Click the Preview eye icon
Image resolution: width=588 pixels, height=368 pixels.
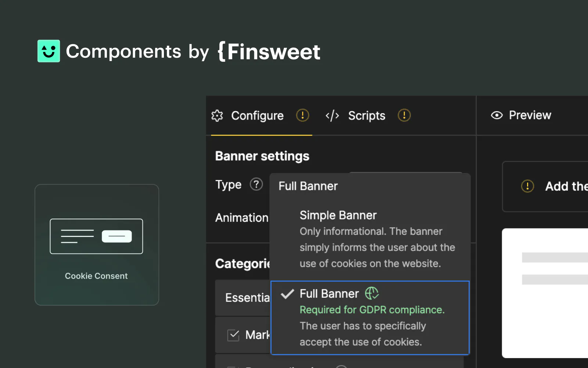click(496, 115)
